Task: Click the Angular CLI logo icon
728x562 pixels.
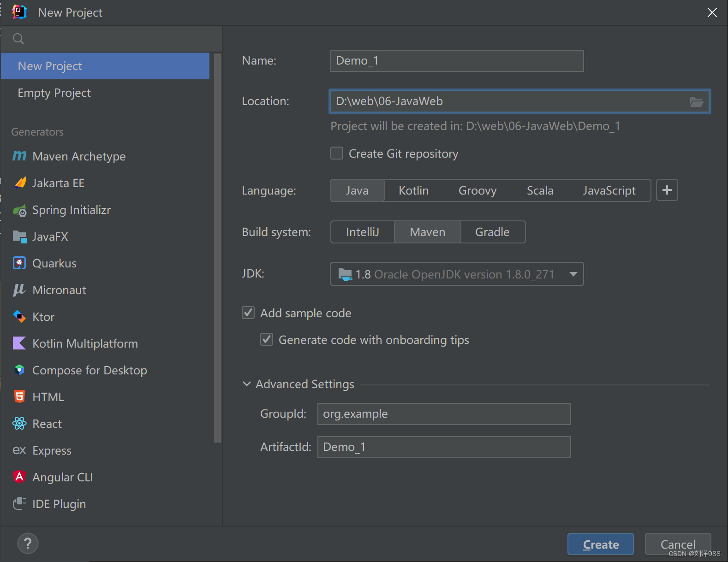Action: [19, 477]
